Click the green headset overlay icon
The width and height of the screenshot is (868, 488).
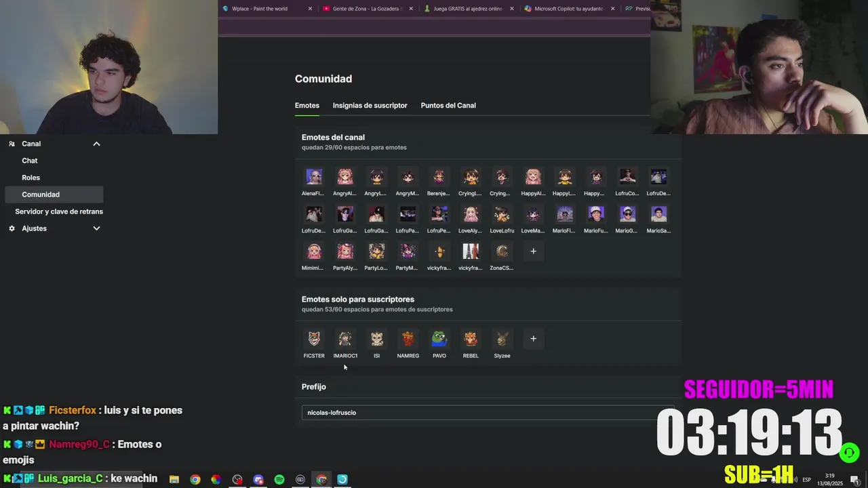click(849, 452)
